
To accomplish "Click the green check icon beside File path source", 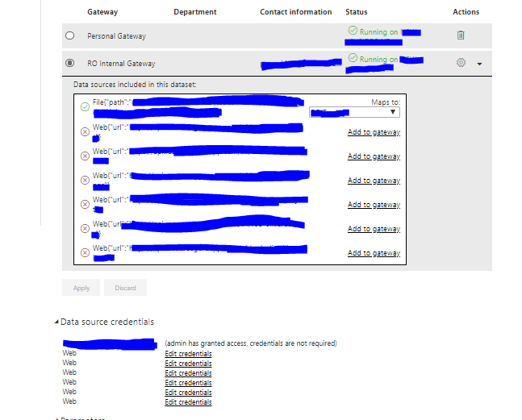I will (x=85, y=106).
